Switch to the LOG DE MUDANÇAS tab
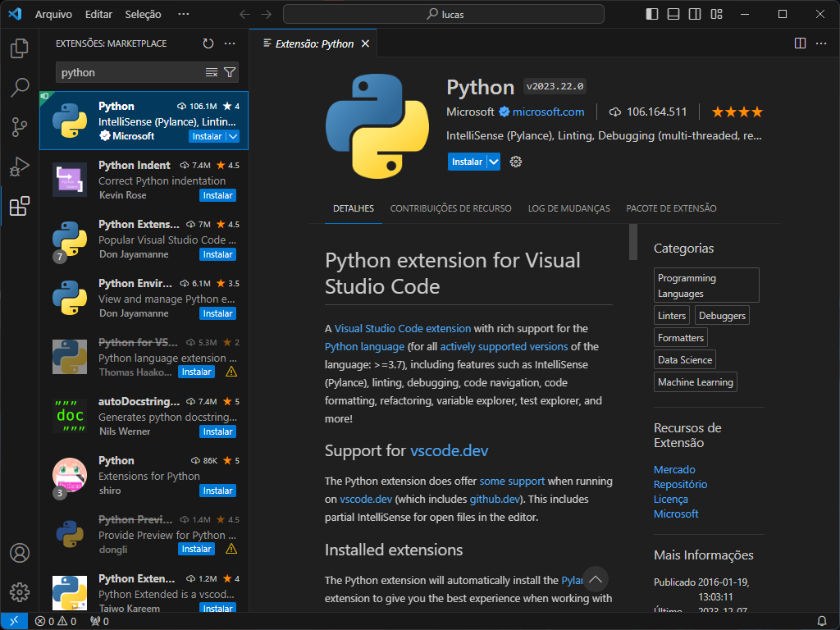 568,208
